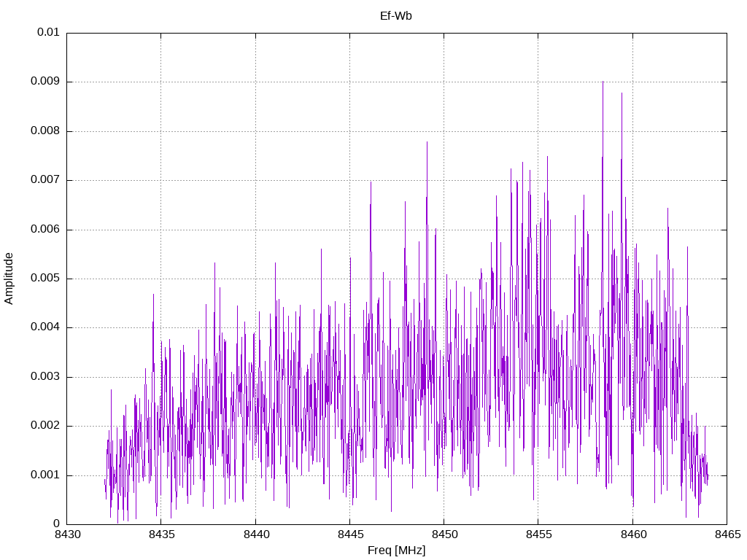Click the 0.01 y-axis tick label
This screenshot has height=560, width=747.
point(48,32)
